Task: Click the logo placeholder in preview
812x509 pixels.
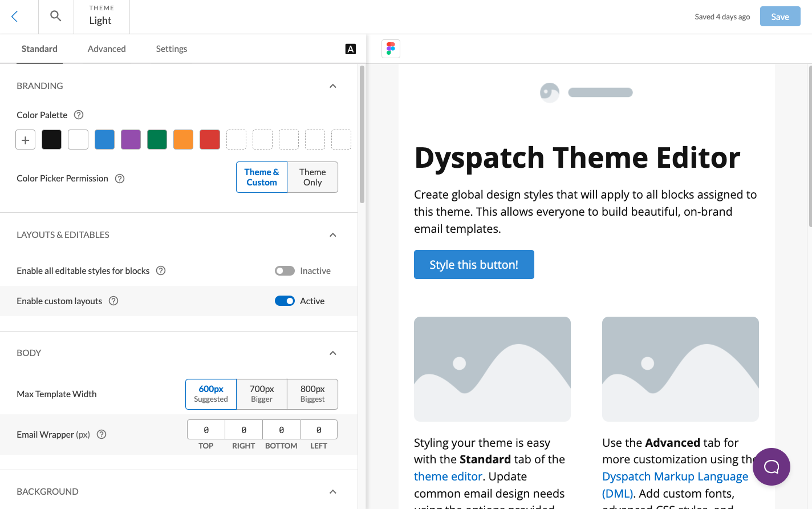Action: (x=586, y=92)
